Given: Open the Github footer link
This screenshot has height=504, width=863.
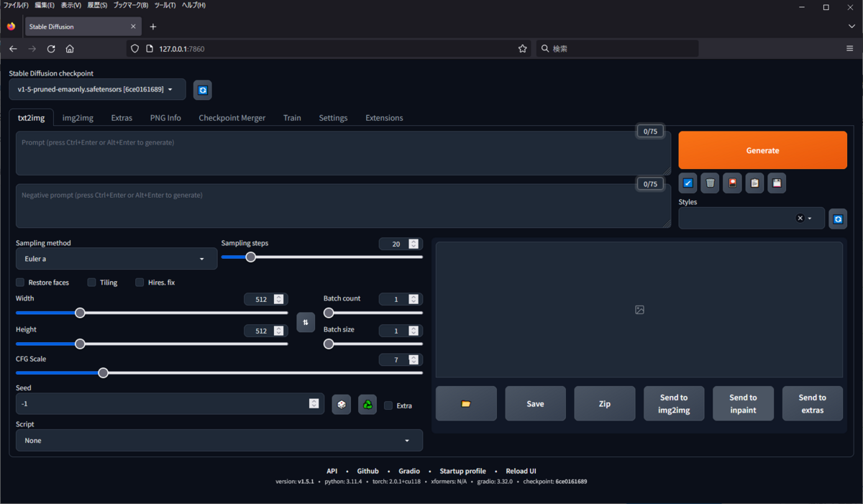Looking at the screenshot, I should coord(367,471).
